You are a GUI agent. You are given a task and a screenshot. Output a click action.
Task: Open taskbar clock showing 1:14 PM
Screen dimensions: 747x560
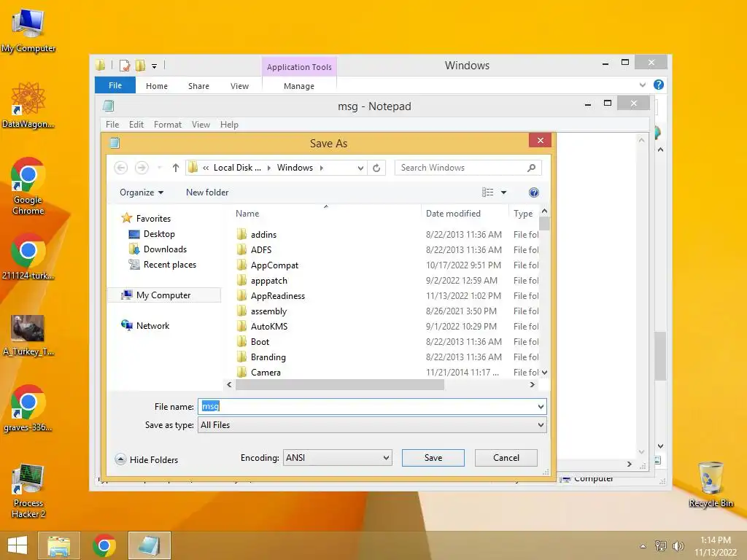click(715, 545)
